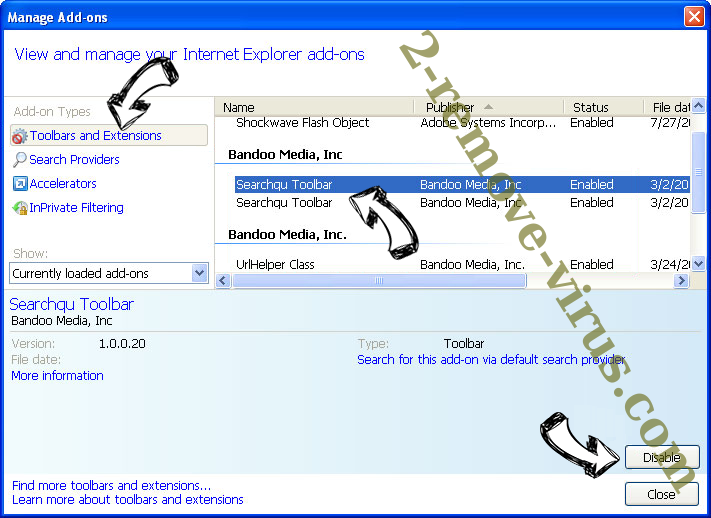Disable the selected Searchqu Toolbar
711x518 pixels.
662,457
